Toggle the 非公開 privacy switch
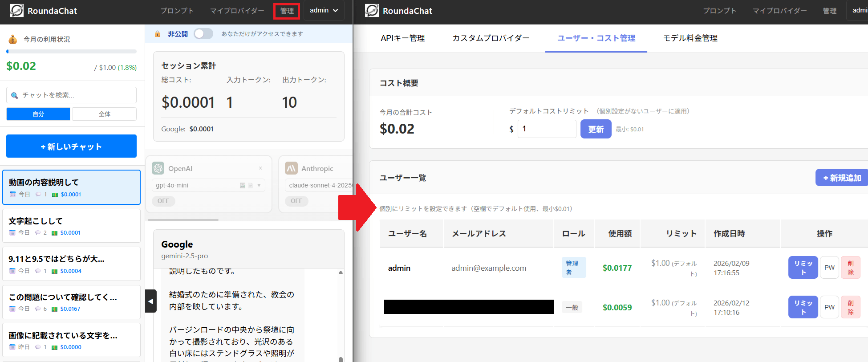Viewport: 868px width, 362px height. [203, 34]
